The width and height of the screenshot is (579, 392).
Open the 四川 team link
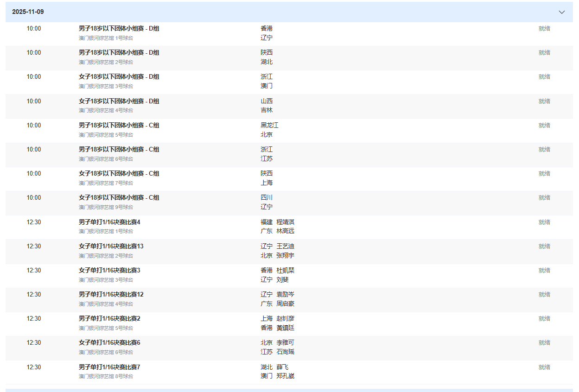pos(267,198)
